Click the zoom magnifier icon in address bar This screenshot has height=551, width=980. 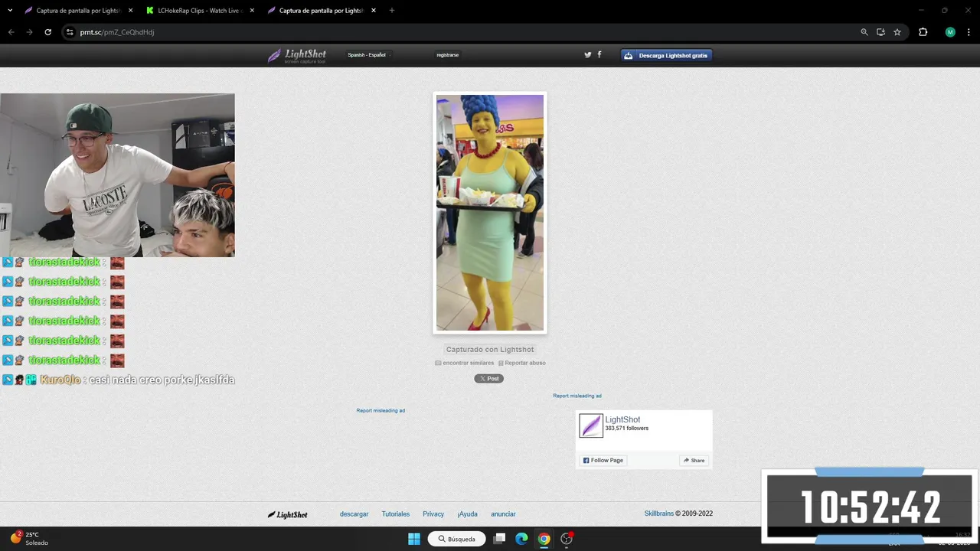click(864, 32)
